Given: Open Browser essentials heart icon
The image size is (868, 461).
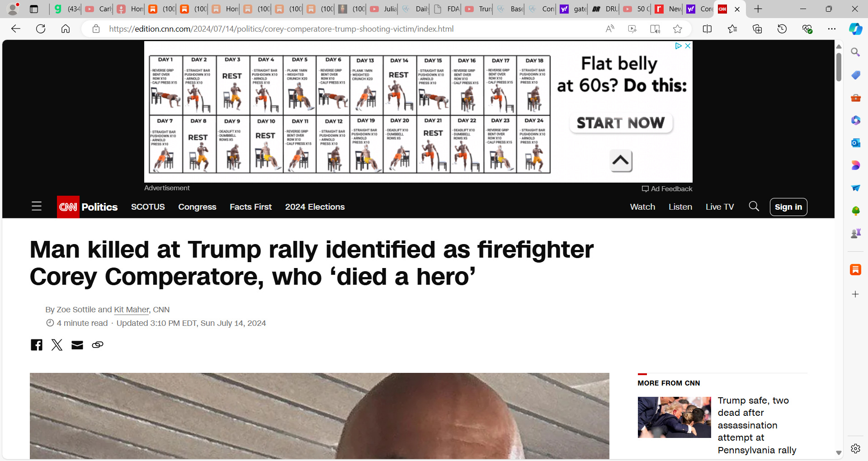Looking at the screenshot, I should coord(807,29).
